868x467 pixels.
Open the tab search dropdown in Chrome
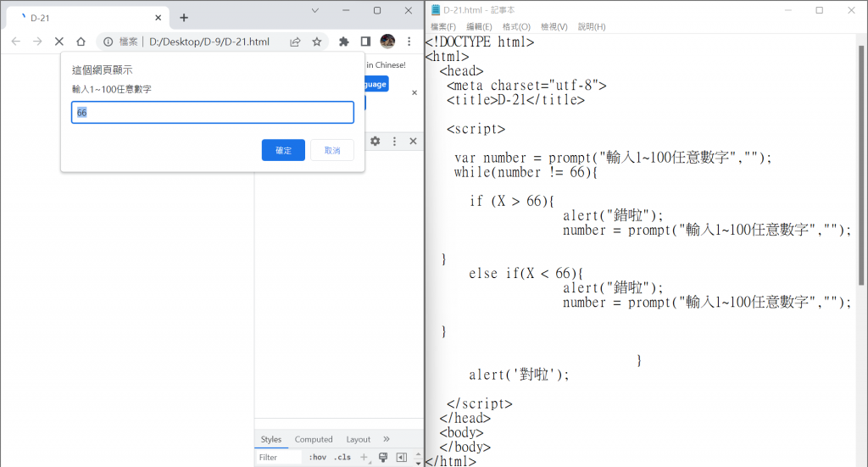315,10
